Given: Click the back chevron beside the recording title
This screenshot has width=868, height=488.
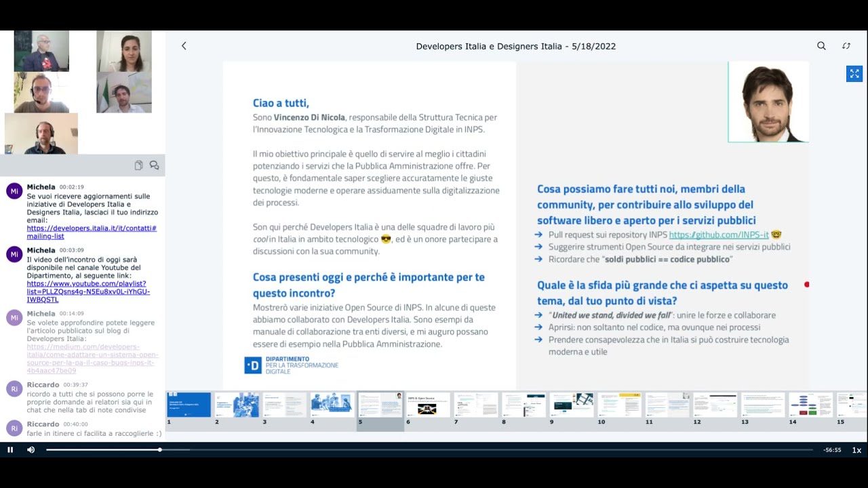Looking at the screenshot, I should 183,46.
